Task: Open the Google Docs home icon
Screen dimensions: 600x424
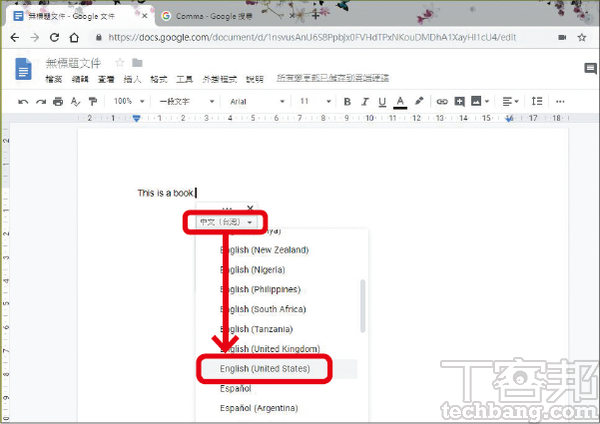Action: (23, 69)
